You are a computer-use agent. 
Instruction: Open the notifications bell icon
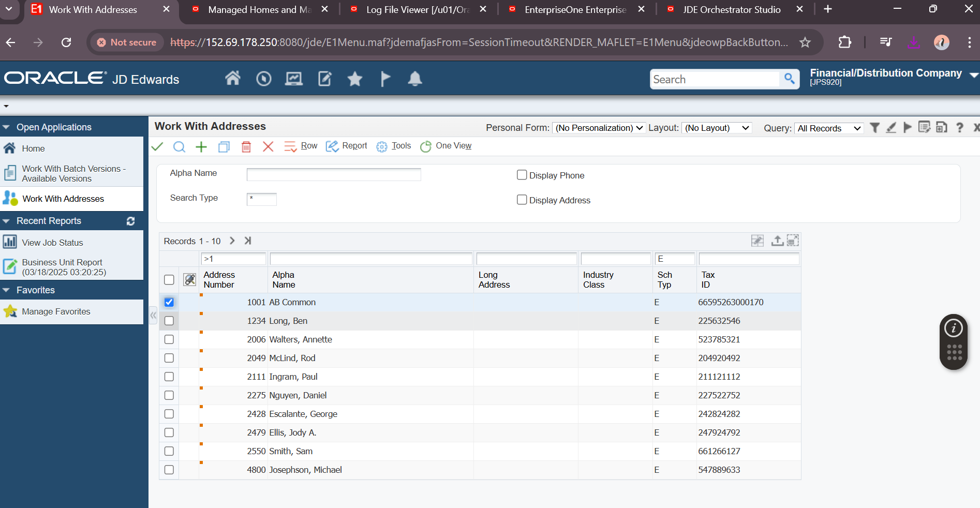pos(415,79)
